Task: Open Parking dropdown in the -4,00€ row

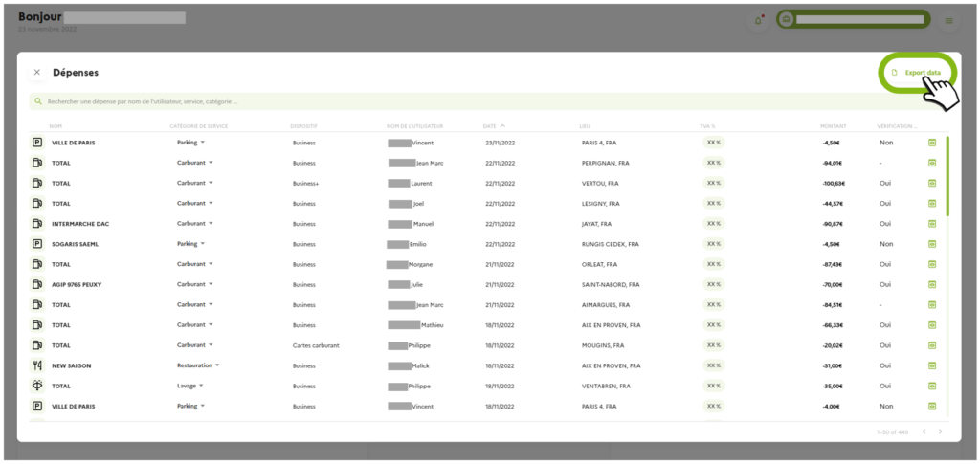Action: coord(190,406)
